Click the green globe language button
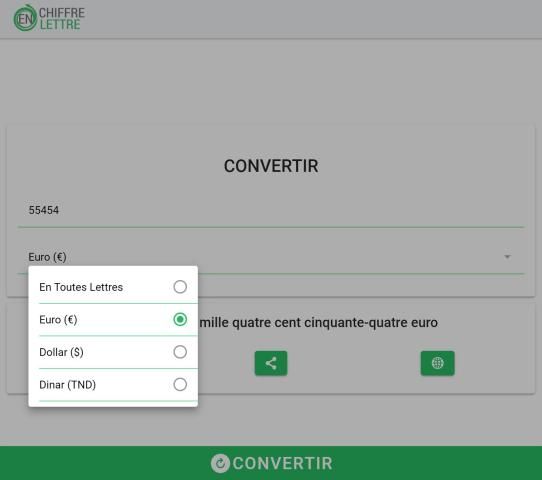542x480 pixels. (x=437, y=363)
